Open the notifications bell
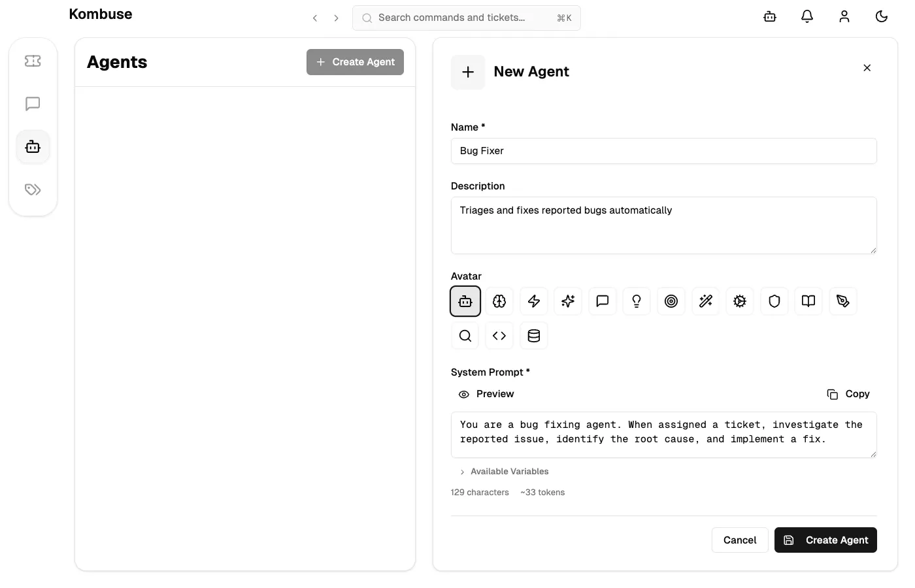This screenshot has height=588, width=915. (807, 16)
